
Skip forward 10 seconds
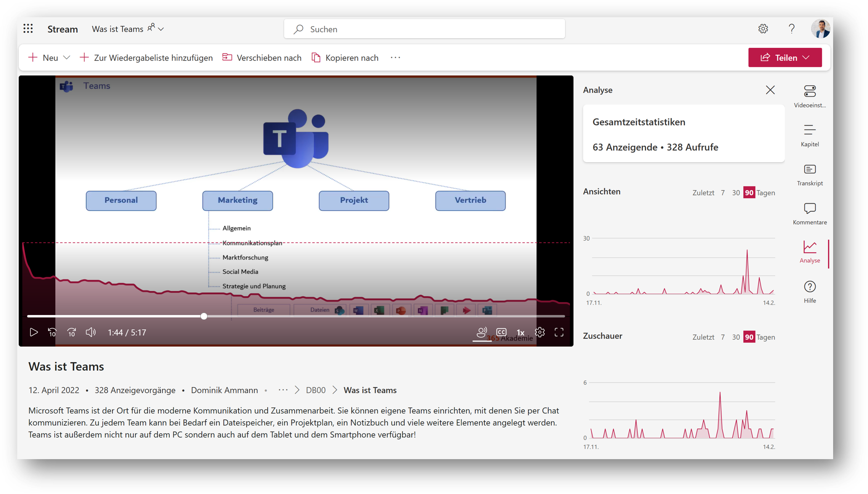point(71,332)
